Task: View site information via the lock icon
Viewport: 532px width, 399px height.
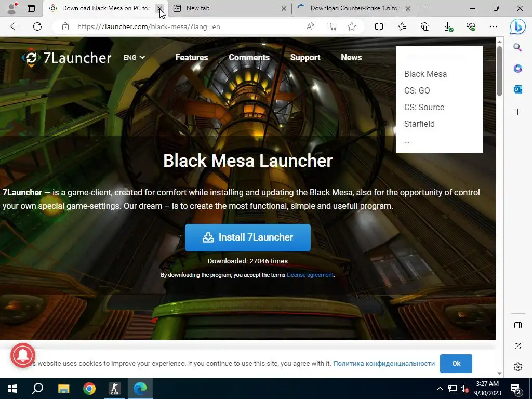Action: click(x=65, y=26)
